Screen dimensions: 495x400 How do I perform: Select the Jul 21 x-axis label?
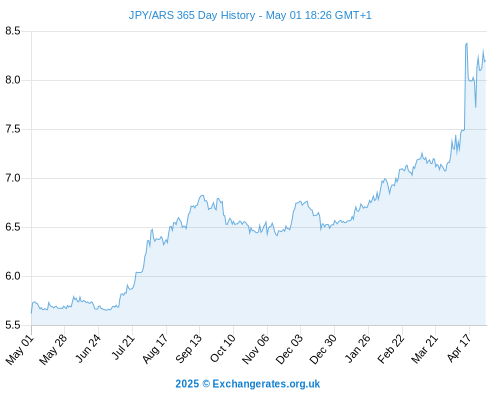[x=123, y=348]
